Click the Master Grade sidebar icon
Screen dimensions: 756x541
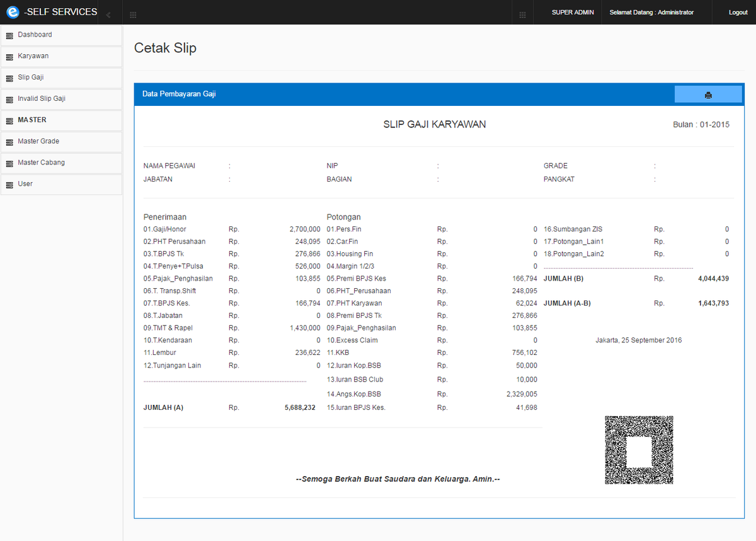click(x=9, y=142)
